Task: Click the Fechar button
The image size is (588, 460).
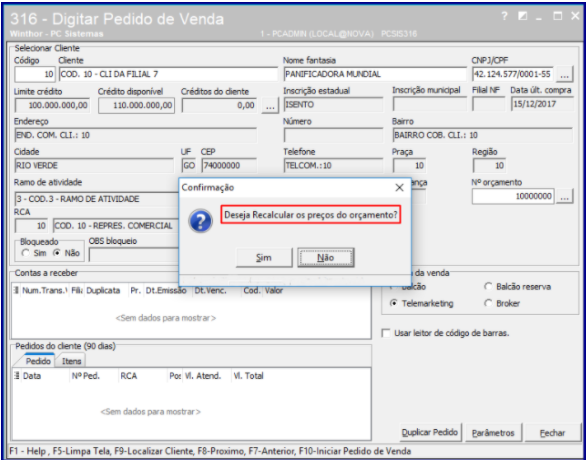Action: pyautogui.click(x=552, y=433)
